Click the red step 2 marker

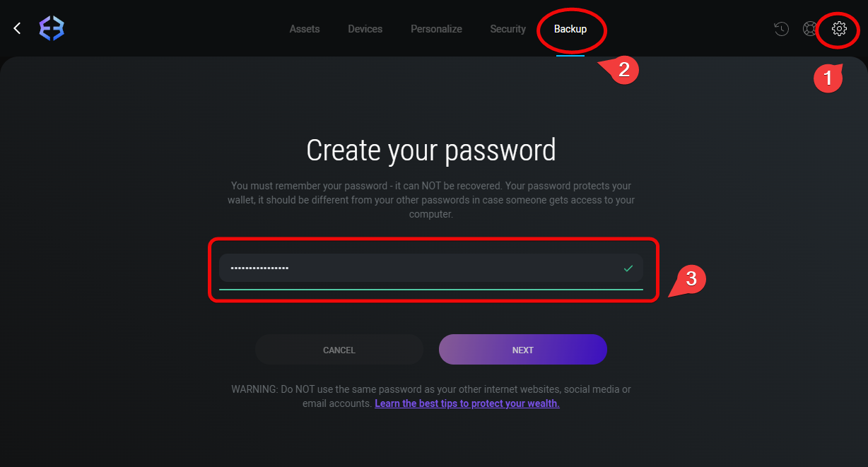coord(622,70)
